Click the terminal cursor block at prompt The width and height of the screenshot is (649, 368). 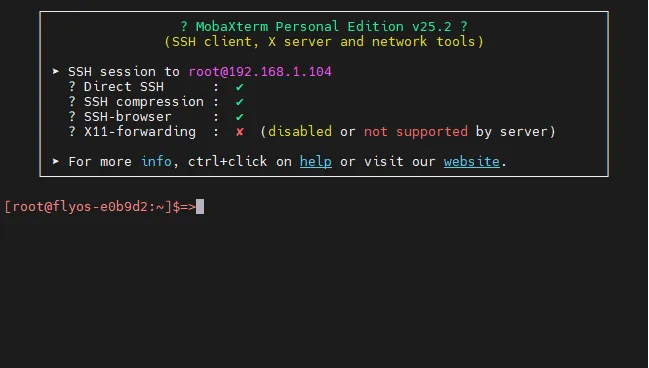tap(200, 207)
